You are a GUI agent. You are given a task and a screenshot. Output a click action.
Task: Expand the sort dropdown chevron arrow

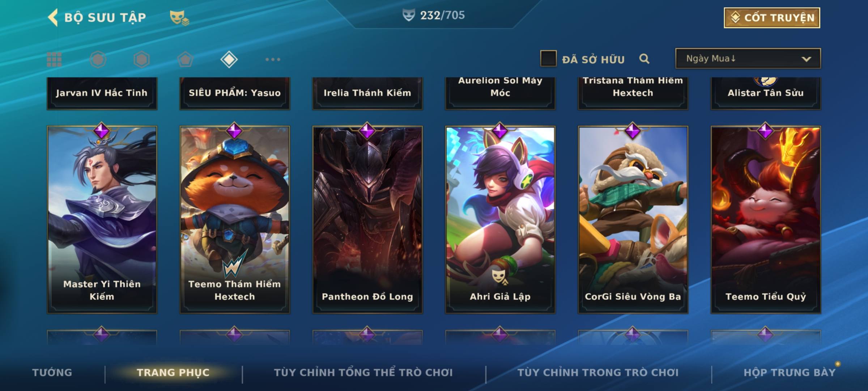tap(806, 59)
